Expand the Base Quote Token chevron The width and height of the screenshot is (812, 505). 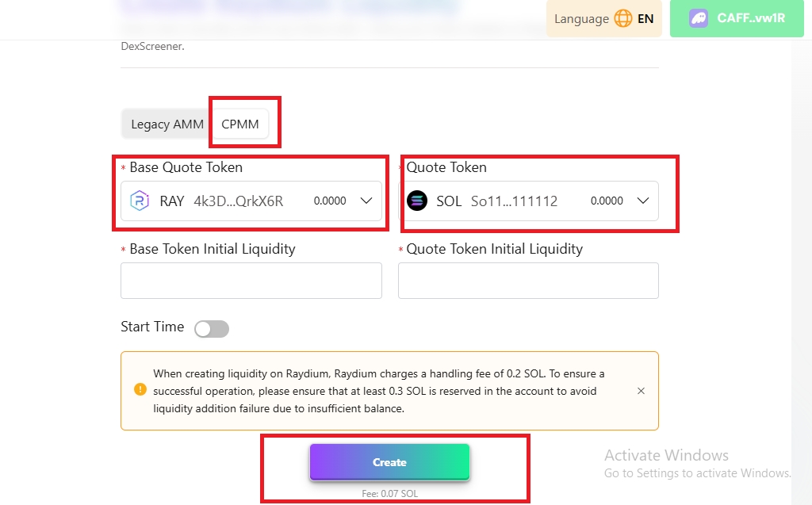pyautogui.click(x=366, y=201)
